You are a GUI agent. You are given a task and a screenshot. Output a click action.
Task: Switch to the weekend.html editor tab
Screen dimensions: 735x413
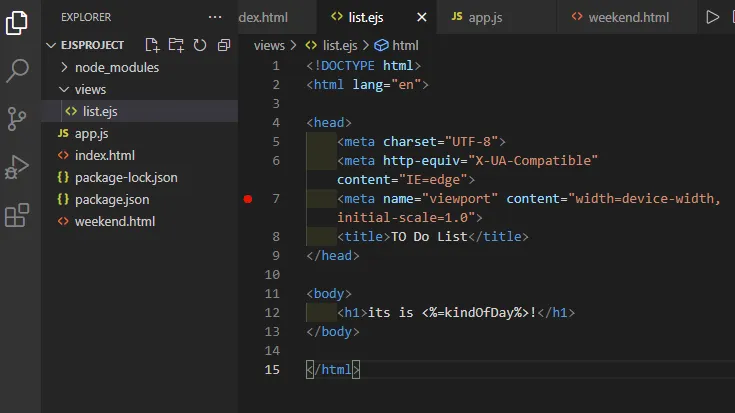pos(628,17)
